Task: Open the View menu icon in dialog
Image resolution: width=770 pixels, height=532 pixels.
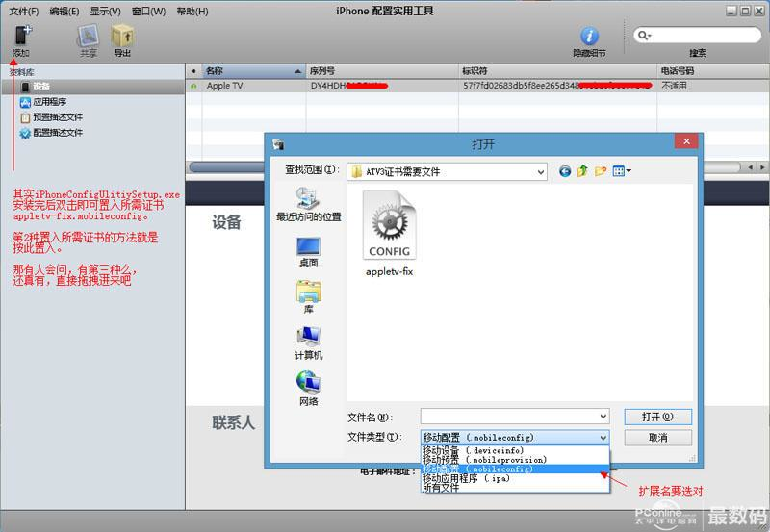Action: tap(622, 171)
